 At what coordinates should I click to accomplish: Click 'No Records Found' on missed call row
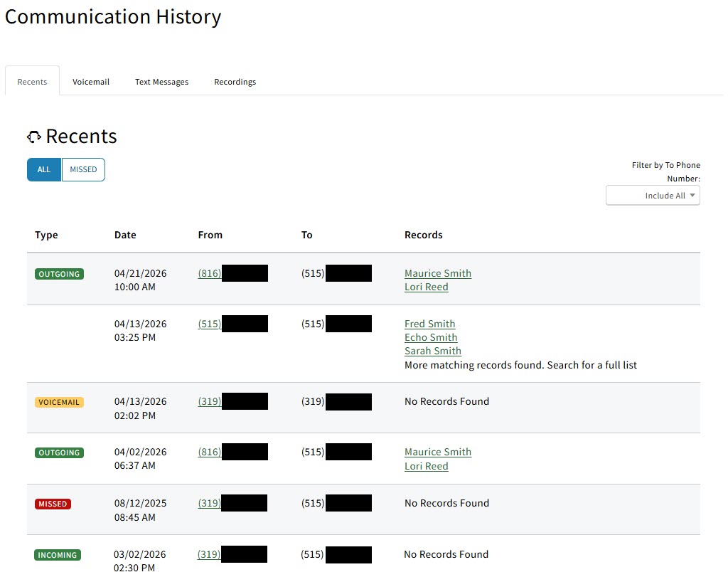click(x=446, y=503)
